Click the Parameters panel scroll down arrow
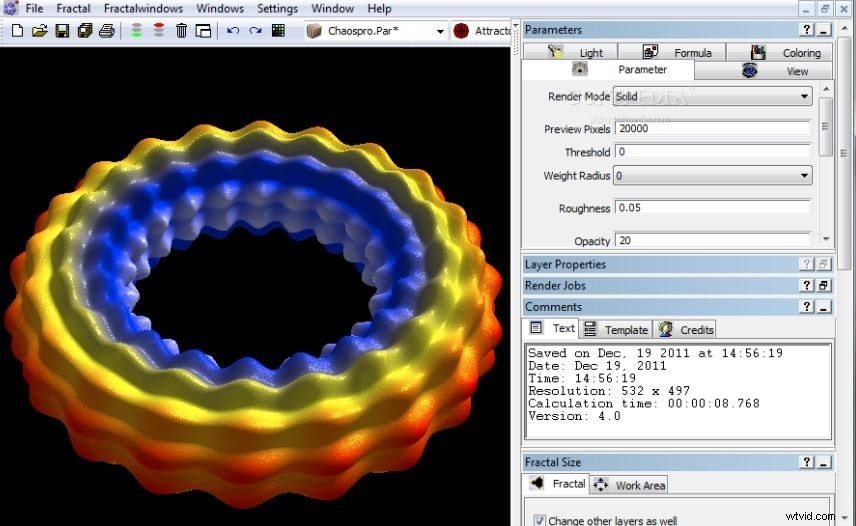Screen dimensions: 856x526 (x=826, y=239)
